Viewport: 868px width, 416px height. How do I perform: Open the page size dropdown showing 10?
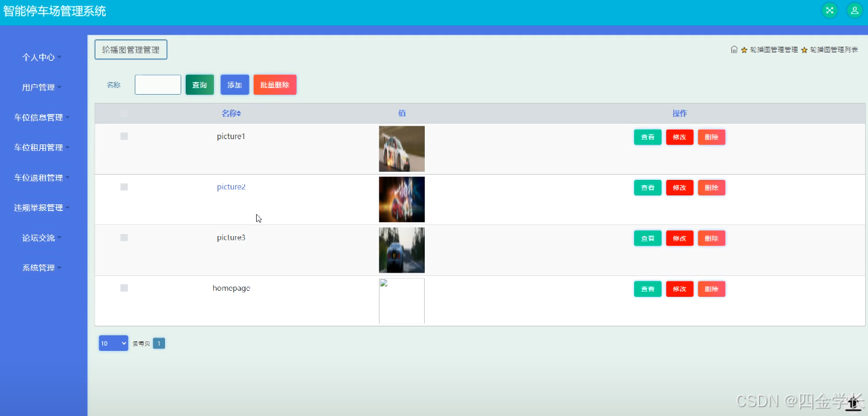(113, 343)
